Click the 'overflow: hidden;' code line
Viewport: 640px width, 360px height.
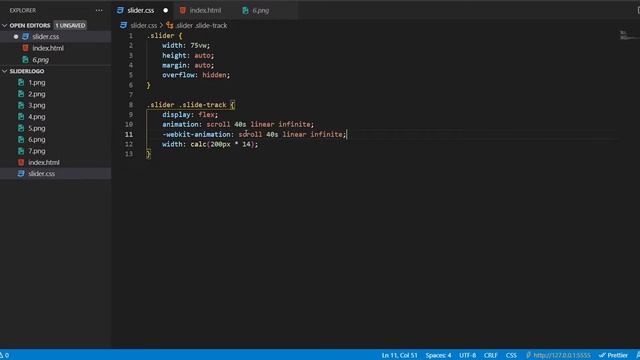coord(196,75)
